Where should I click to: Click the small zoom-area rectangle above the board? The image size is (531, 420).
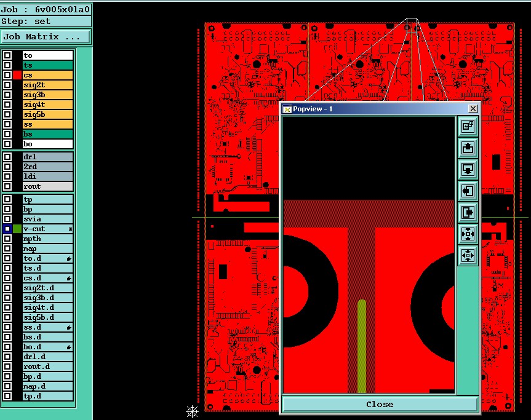click(x=412, y=25)
